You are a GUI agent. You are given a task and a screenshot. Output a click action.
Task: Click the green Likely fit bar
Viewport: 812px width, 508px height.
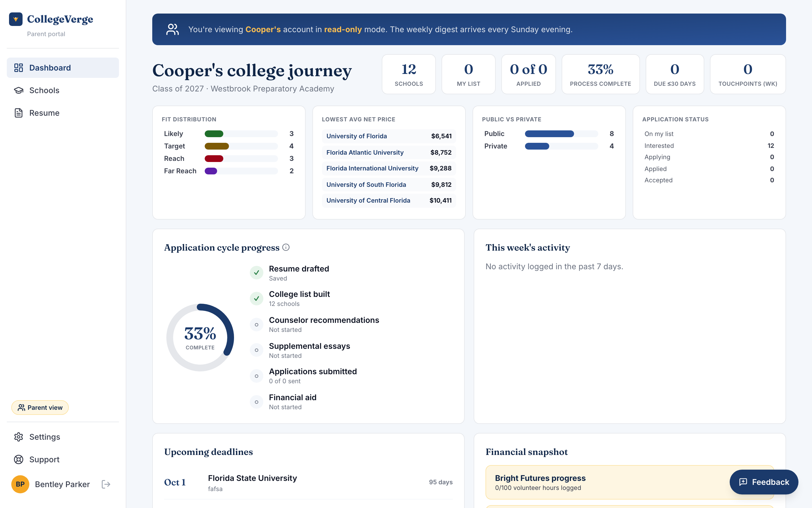[x=214, y=134]
